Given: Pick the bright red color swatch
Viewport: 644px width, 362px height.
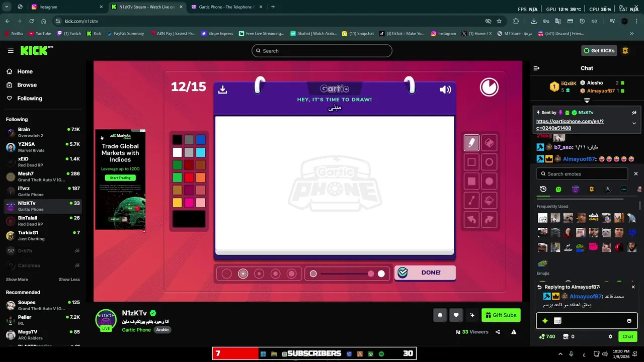Looking at the screenshot, I should [x=189, y=177].
